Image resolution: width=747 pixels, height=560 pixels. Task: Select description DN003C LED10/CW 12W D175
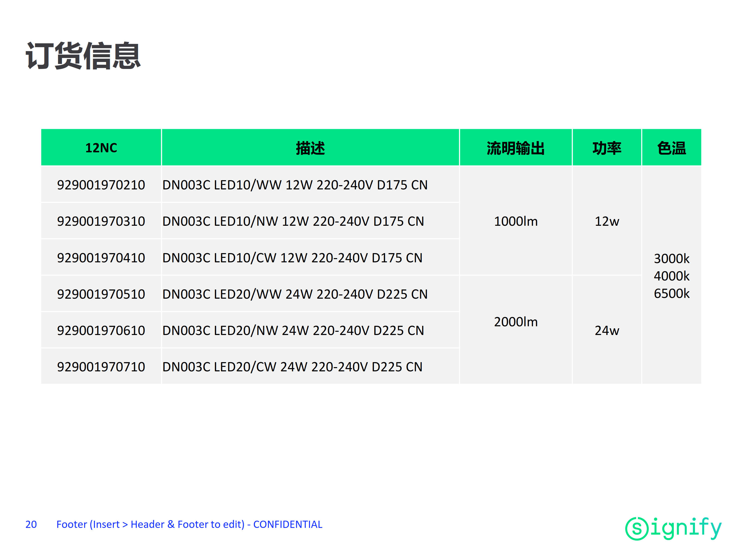pos(310,258)
